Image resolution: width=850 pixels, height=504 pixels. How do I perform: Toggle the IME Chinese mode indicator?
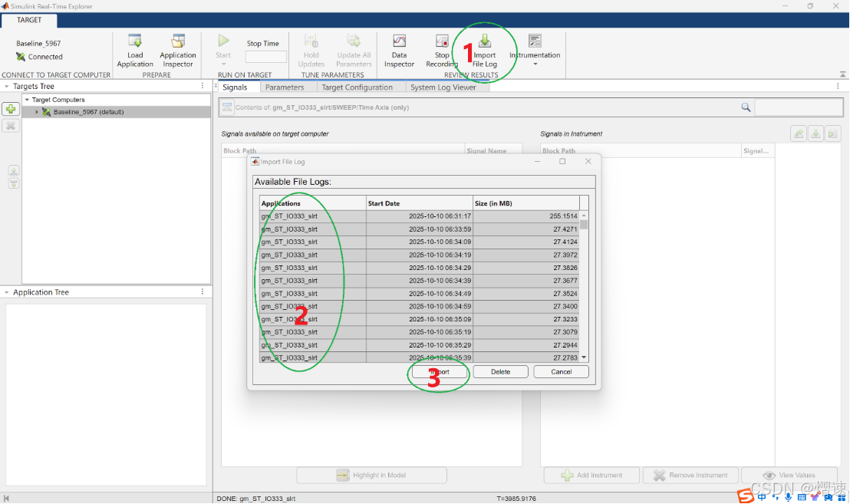tap(763, 497)
